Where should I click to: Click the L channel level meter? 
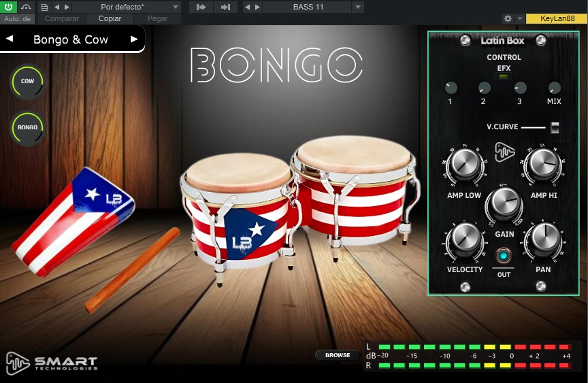pos(475,347)
